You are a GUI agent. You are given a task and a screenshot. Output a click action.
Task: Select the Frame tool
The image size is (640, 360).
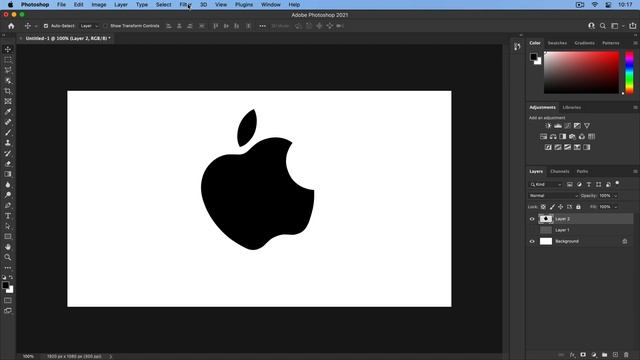(x=8, y=101)
